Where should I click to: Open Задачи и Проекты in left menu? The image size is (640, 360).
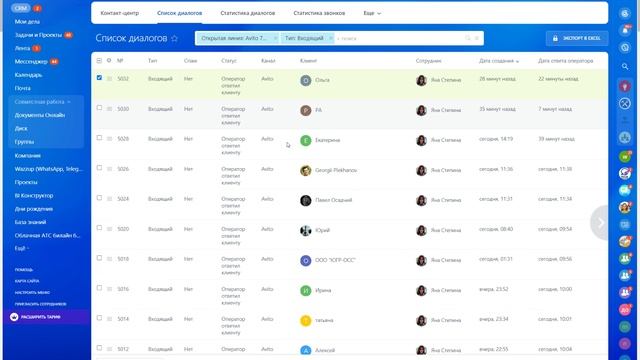[38, 35]
